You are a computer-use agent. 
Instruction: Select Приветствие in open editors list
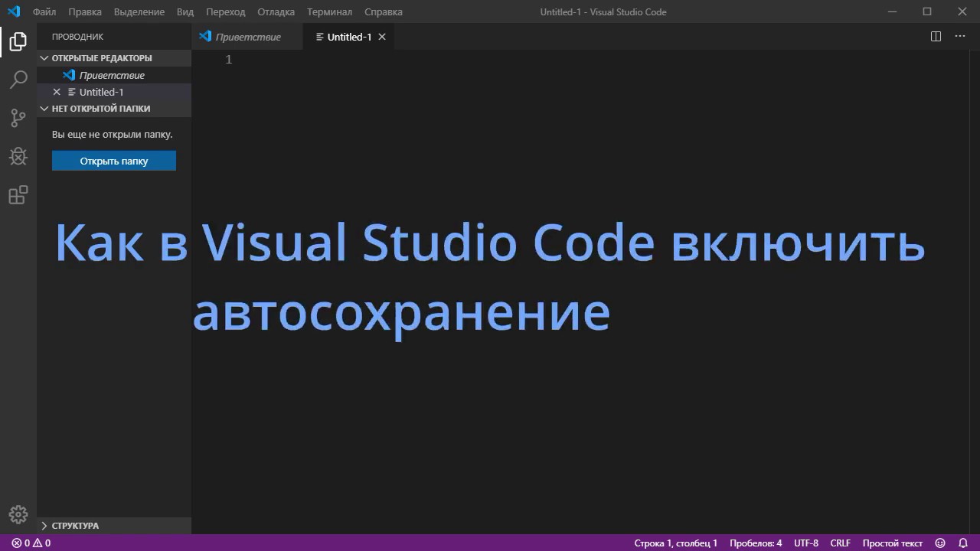114,75
